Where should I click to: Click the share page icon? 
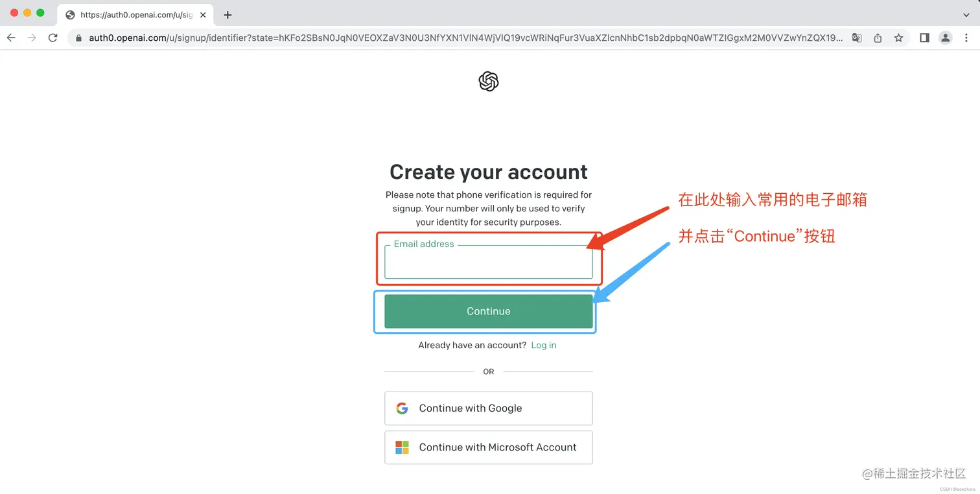pyautogui.click(x=878, y=38)
